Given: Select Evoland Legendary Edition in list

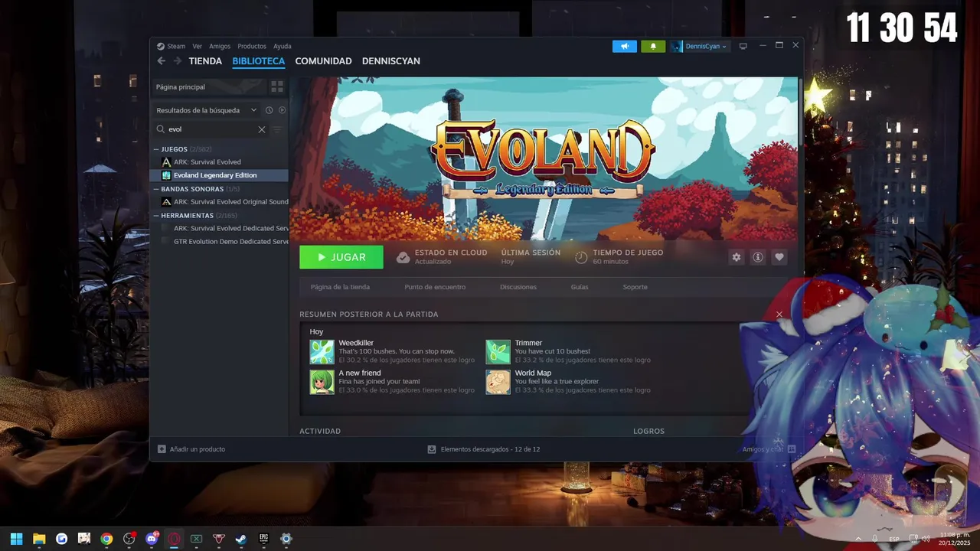Looking at the screenshot, I should (x=219, y=175).
